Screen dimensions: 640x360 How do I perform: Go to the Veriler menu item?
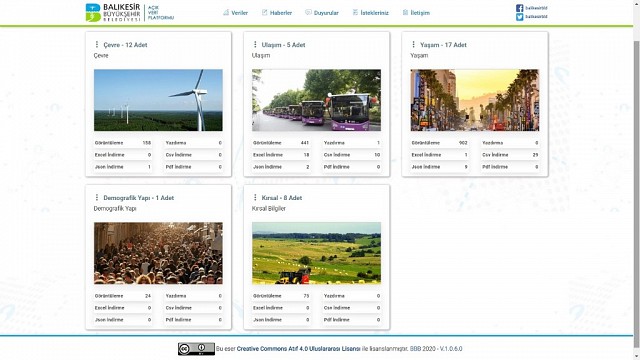(236, 13)
